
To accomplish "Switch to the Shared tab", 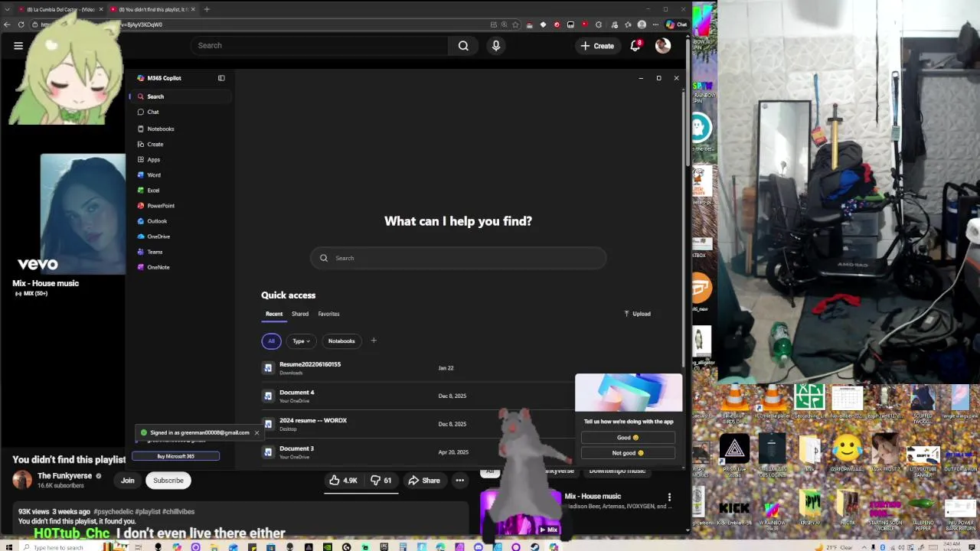I will 300,314.
